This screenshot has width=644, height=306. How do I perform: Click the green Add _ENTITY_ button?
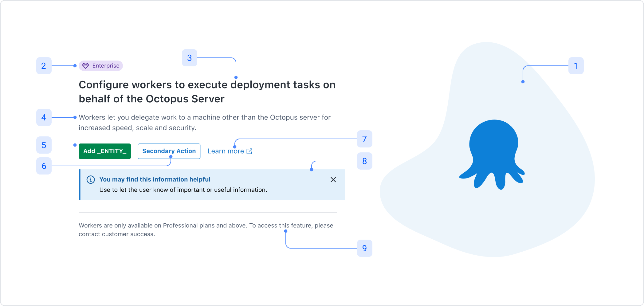(104, 151)
